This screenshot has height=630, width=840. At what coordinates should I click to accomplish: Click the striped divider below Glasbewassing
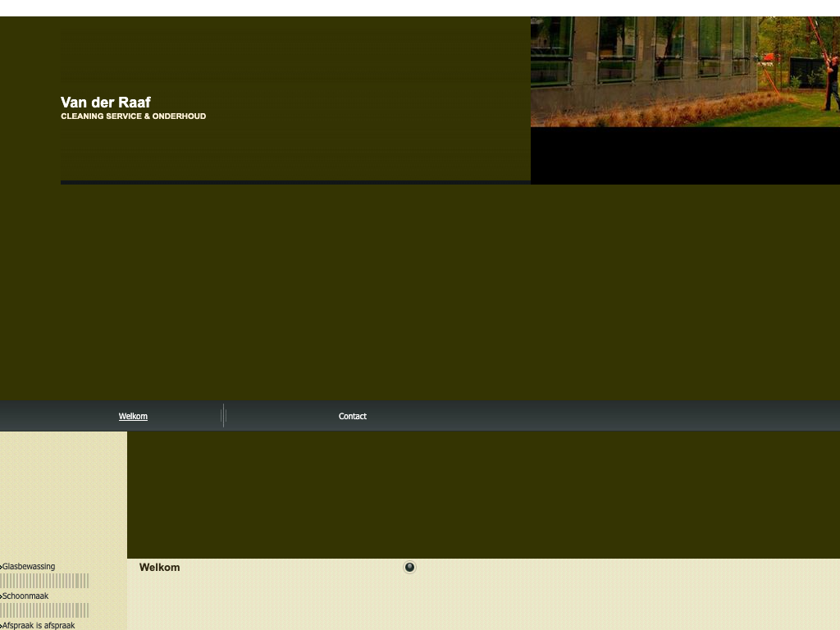[x=44, y=581]
